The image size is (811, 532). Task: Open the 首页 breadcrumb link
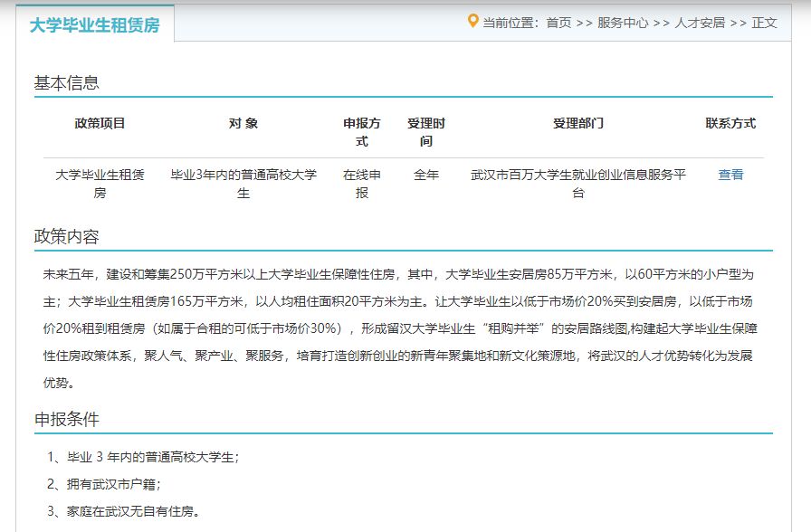click(558, 23)
